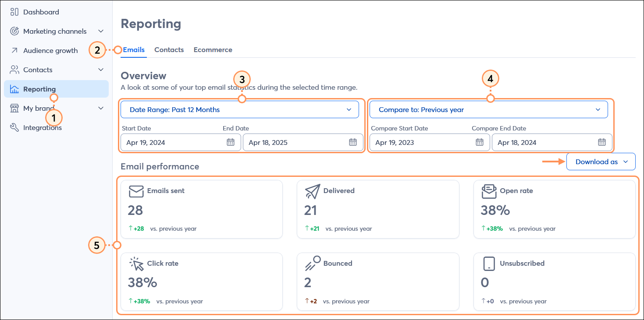Click the Bounced value 2
This screenshot has height=320, width=644.
click(x=308, y=283)
